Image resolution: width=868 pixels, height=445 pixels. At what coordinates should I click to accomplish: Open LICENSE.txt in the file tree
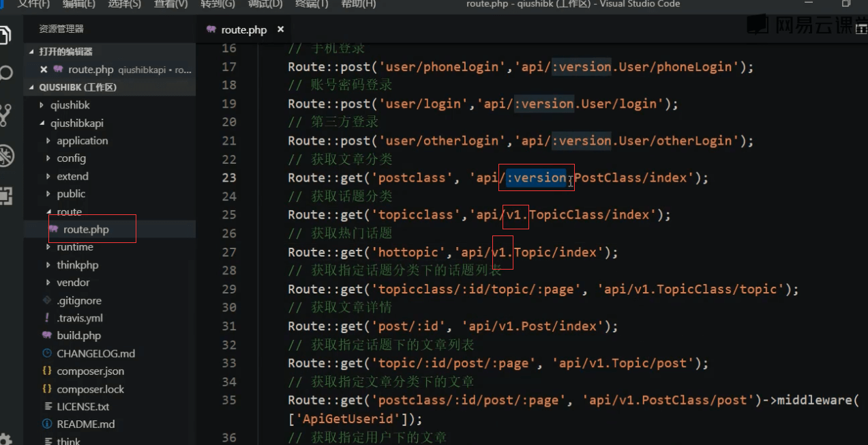pyautogui.click(x=83, y=407)
